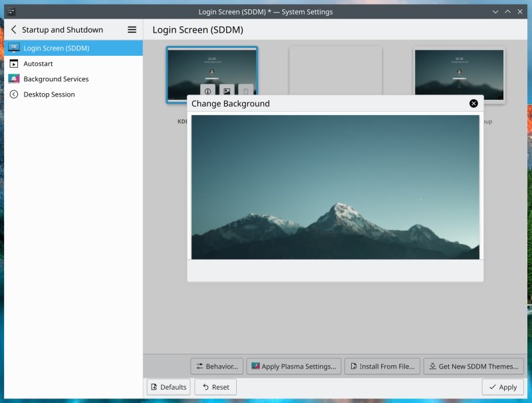Click the delete theme trash icon
Screen dimensions: 532x403
(x=246, y=91)
